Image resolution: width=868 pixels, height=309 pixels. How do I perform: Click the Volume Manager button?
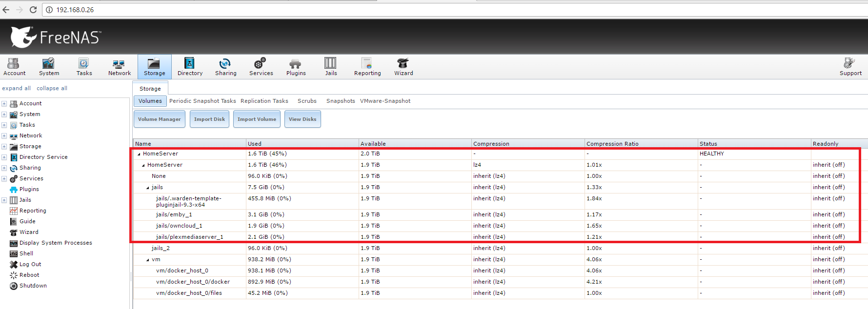point(159,119)
